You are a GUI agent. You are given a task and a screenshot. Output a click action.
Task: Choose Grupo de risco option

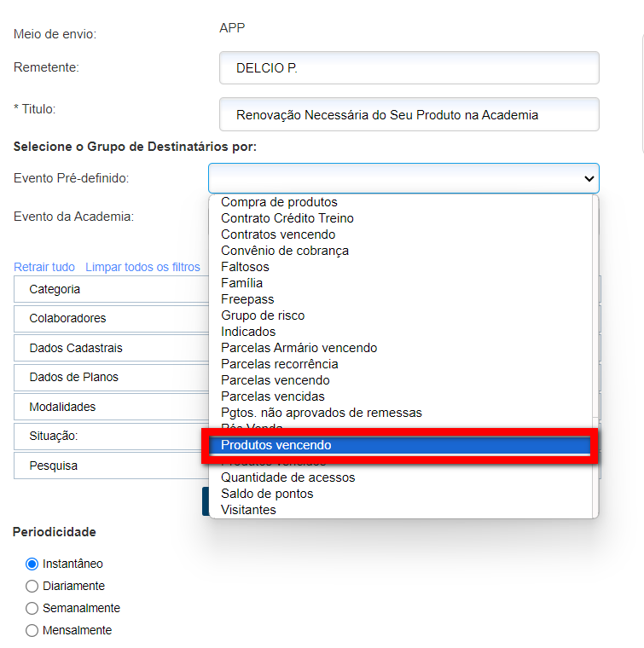point(263,315)
